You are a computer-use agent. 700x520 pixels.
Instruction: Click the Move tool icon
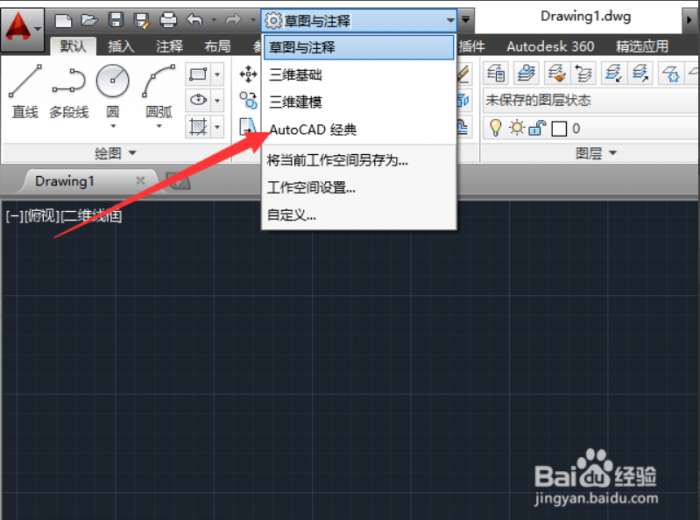[x=248, y=74]
